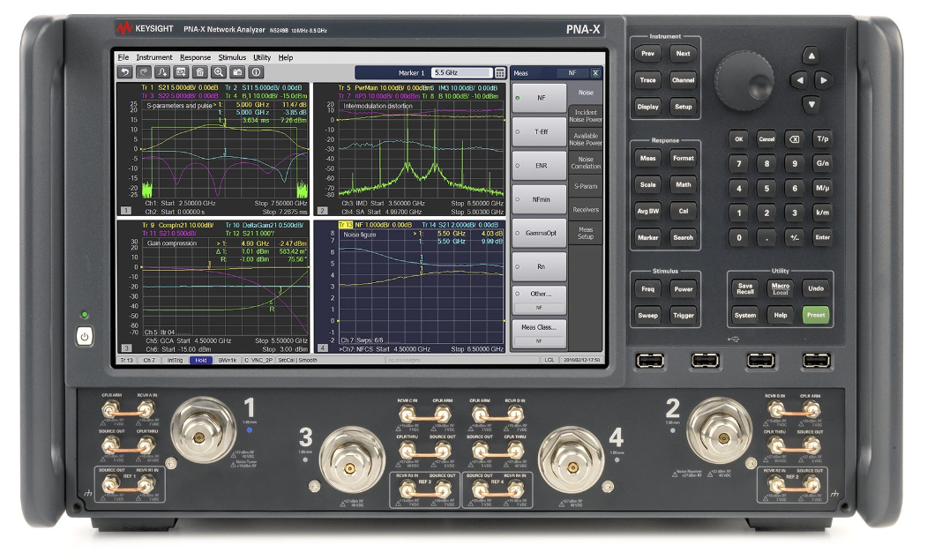Select the T-Eff measurement option
Image resolution: width=927 pixels, height=560 pixels.
click(539, 132)
